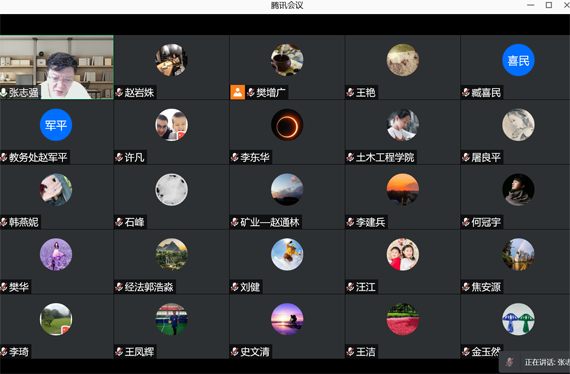
Task: Click 史文清's purple sunset avatar
Action: 287,319
